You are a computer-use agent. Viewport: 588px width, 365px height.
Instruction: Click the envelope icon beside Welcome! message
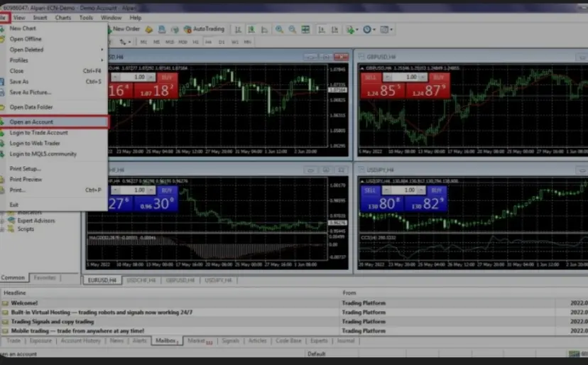click(x=5, y=303)
